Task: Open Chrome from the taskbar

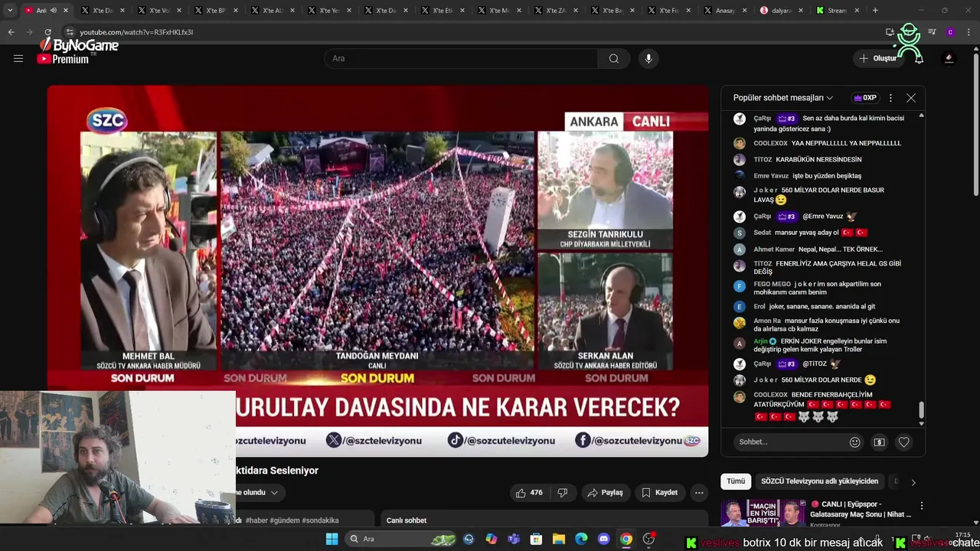Action: pyautogui.click(x=626, y=539)
